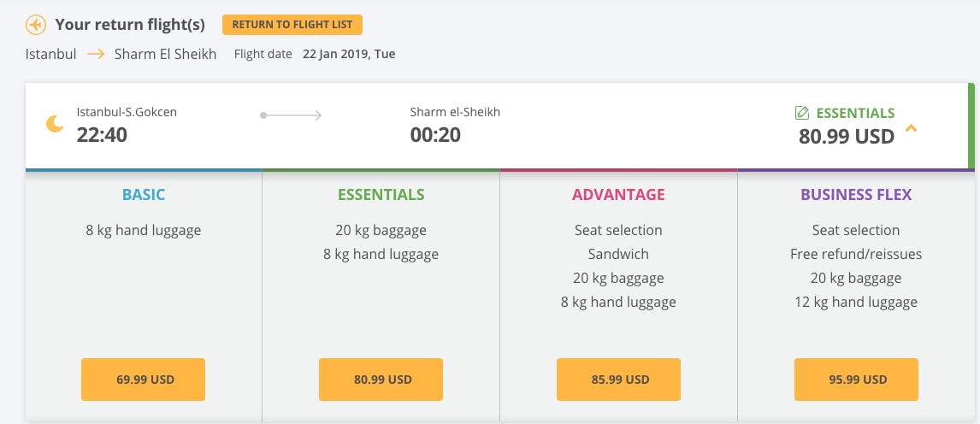Click the crescent moon night-flight icon
This screenshot has width=980, height=424.
[55, 124]
